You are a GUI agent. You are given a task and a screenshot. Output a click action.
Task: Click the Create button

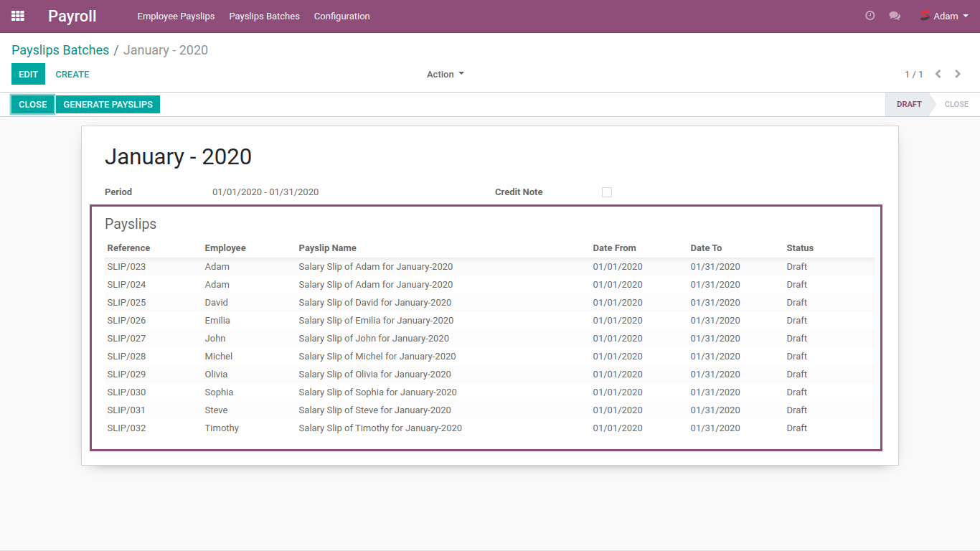(x=72, y=74)
